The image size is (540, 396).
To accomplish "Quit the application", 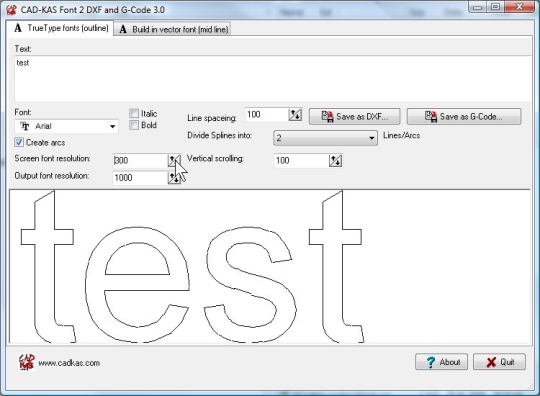I will coord(499,362).
